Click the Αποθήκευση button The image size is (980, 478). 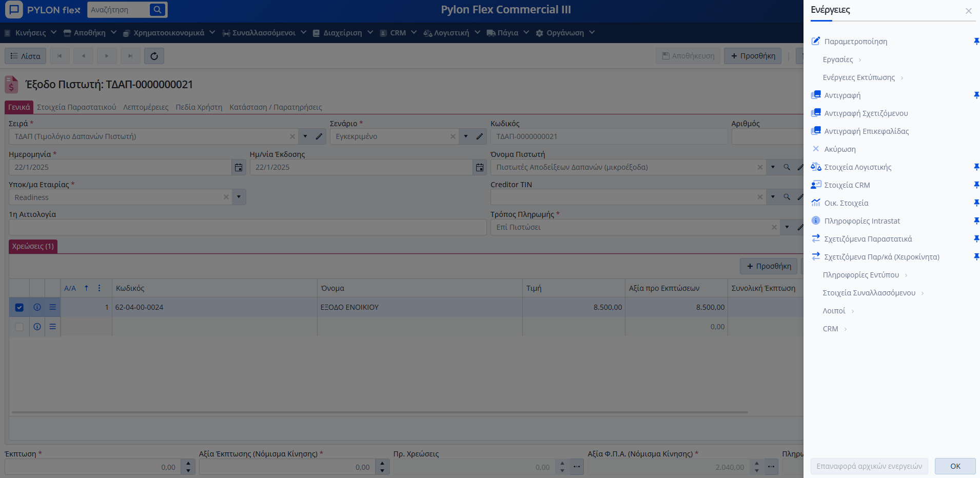(688, 56)
